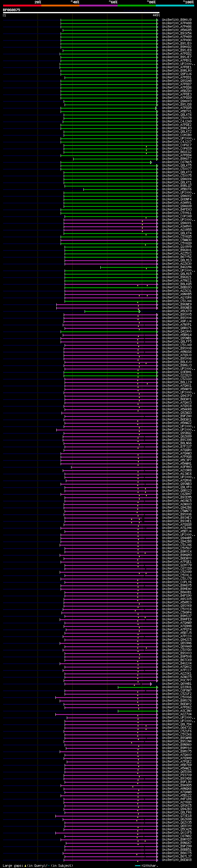Click the UniRef100_B4G1M4 hit label
The height and width of the screenshot is (868, 197).
177,267
